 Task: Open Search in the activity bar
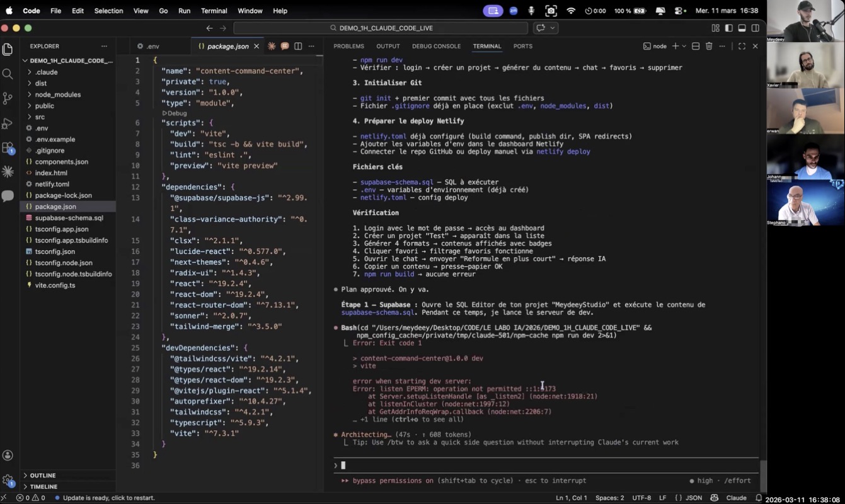[8, 74]
